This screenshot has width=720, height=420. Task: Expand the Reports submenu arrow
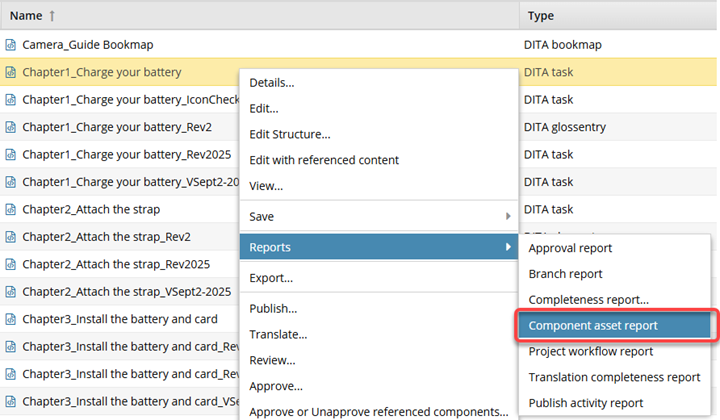[508, 247]
